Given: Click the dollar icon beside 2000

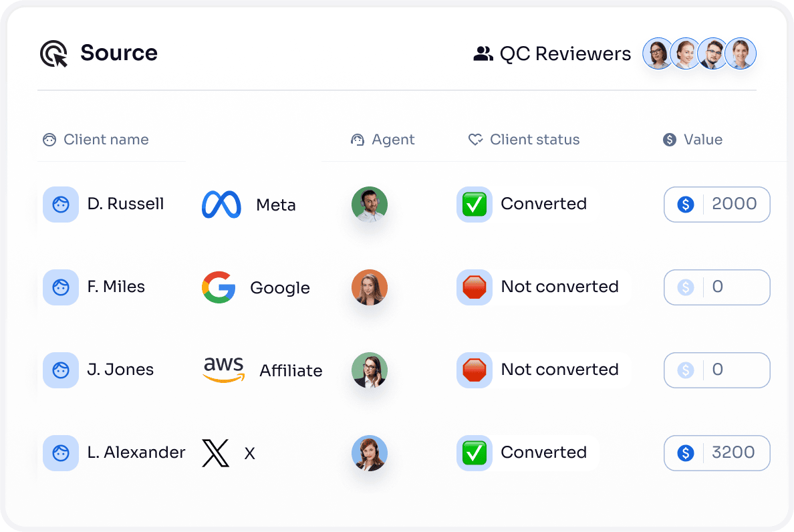Looking at the screenshot, I should click(685, 205).
